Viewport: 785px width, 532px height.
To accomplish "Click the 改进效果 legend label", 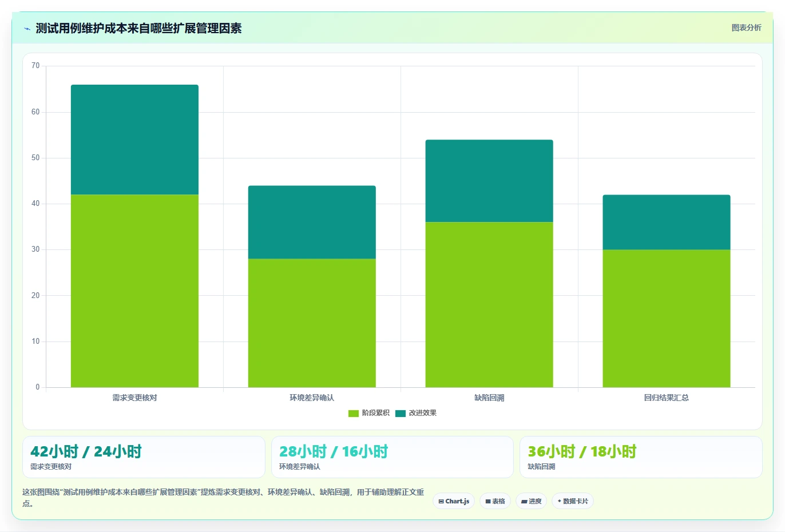I will 422,413.
